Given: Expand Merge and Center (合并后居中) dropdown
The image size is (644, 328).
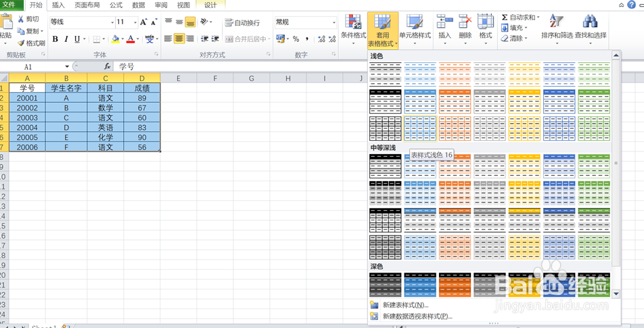Looking at the screenshot, I should coord(269,39).
